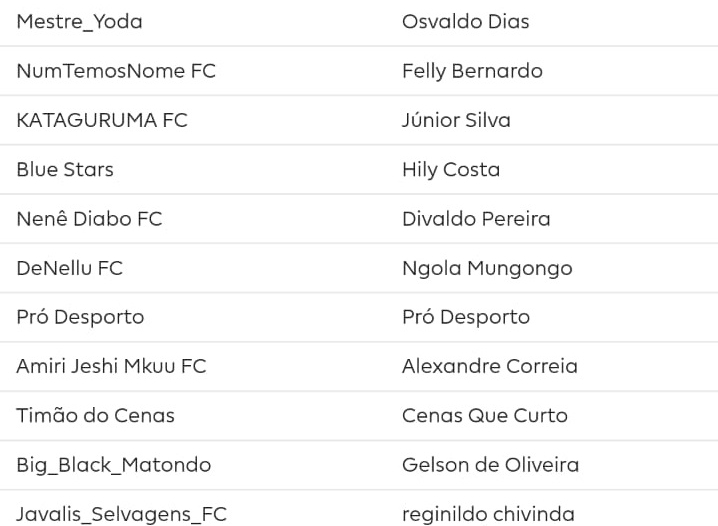
Task: Select the NumTemosNome FC team row
Action: point(116,71)
